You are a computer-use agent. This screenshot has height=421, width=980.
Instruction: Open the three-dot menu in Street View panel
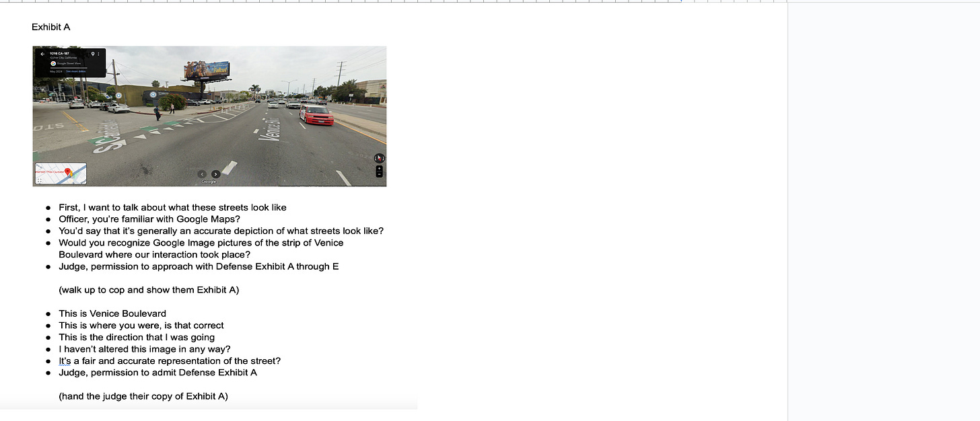tap(99, 54)
